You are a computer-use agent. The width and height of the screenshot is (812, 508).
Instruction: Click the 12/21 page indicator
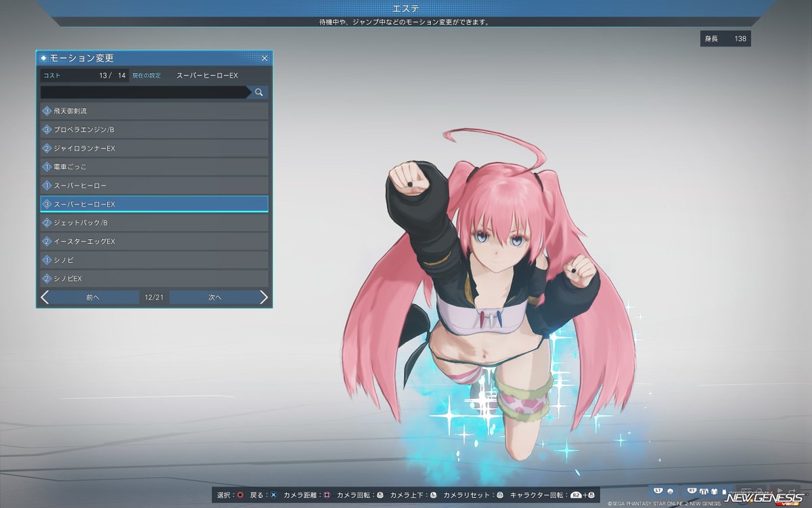tap(154, 297)
